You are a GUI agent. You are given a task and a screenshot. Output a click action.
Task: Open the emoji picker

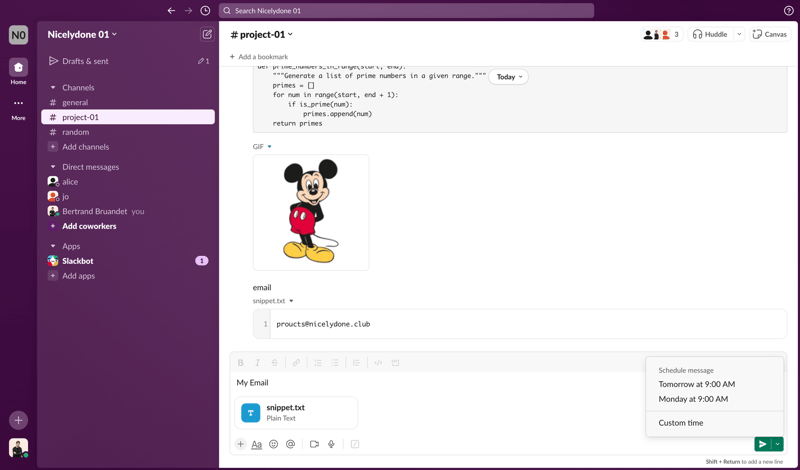point(273,444)
